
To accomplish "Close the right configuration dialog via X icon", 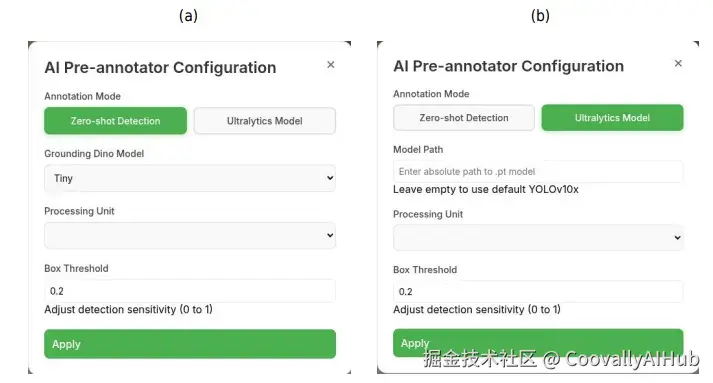I will (x=678, y=64).
